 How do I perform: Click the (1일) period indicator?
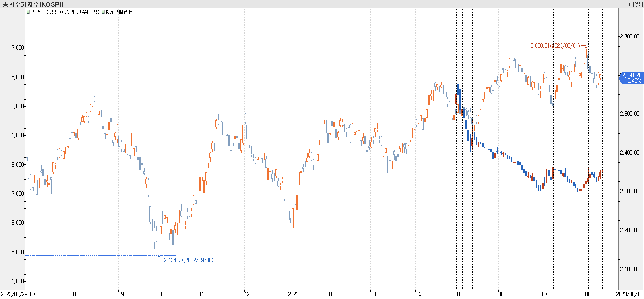(x=635, y=4)
